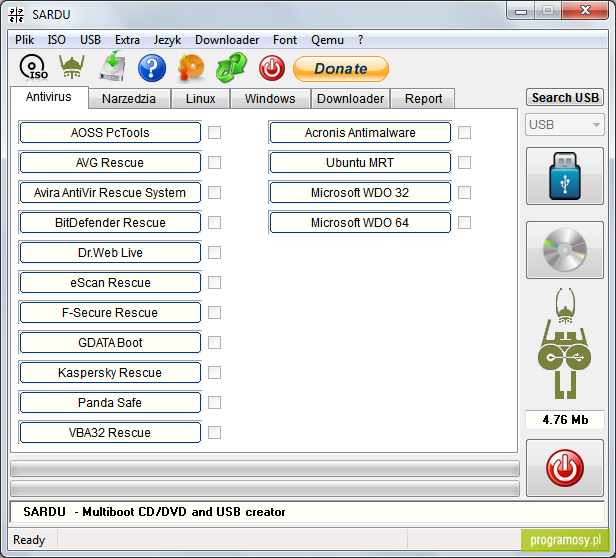Open the Plik menu

click(24, 40)
